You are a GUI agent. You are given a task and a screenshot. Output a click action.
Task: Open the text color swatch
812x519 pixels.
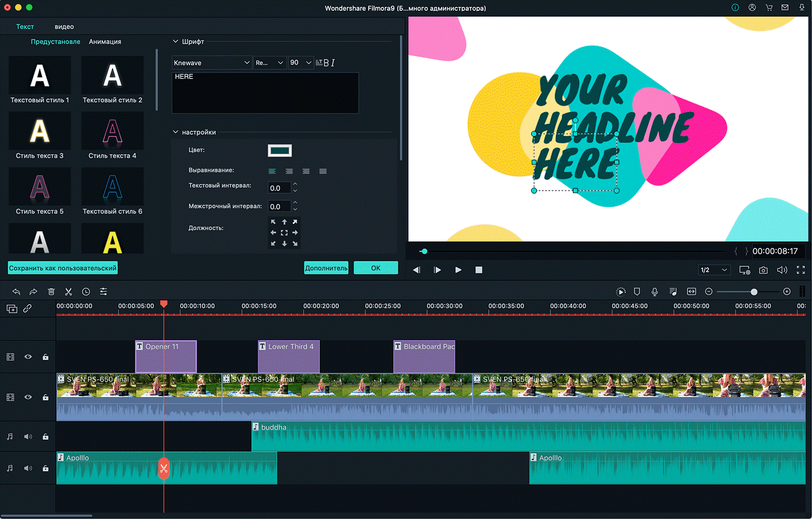280,150
